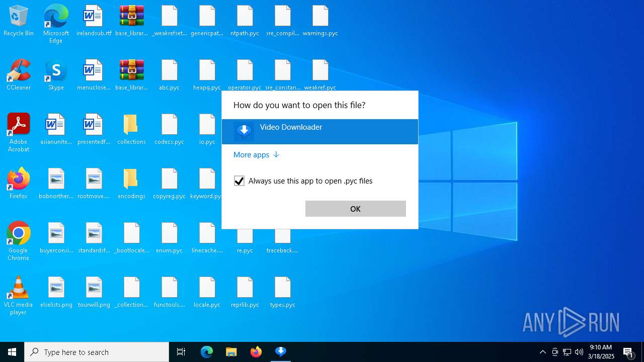Viewport: 644px width, 362px height.
Task: Open the Recycle Bin icon
Action: pyautogui.click(x=19, y=21)
